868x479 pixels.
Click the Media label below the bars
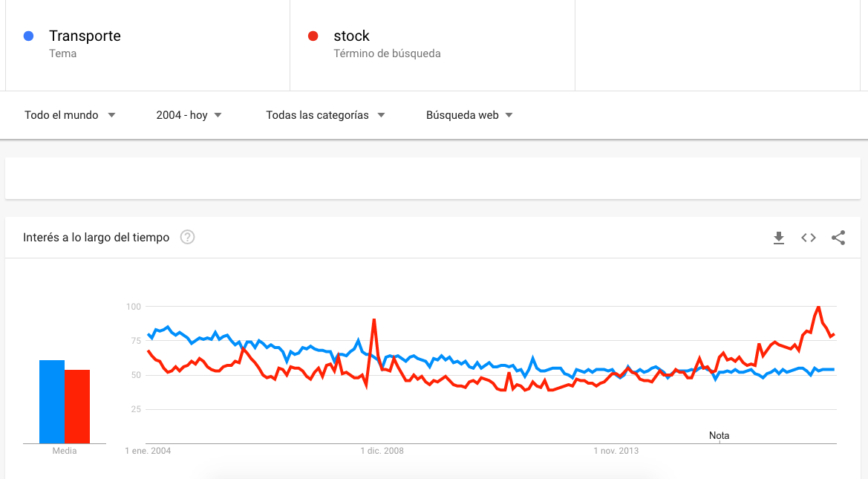pyautogui.click(x=64, y=450)
